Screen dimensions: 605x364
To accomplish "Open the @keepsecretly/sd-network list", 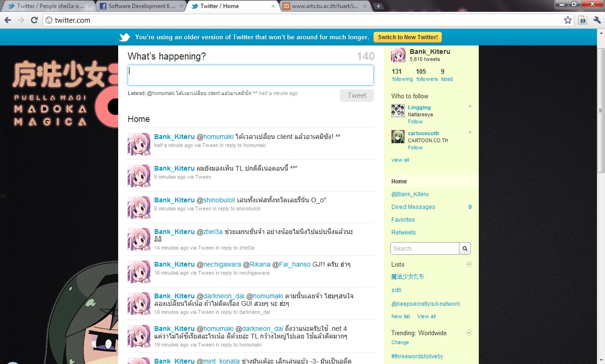I will [425, 304].
